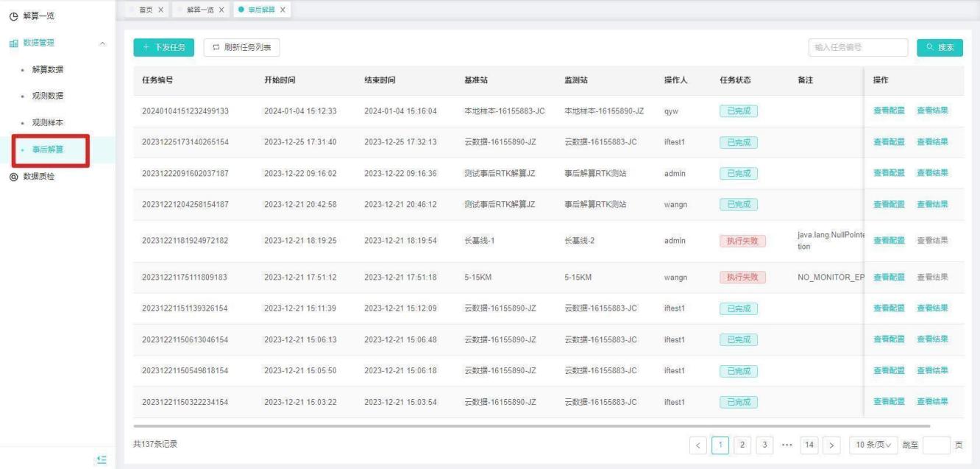Screen dimensions: 980x469
Task: Open the 10条/页 page size dropdown
Action: click(x=873, y=445)
